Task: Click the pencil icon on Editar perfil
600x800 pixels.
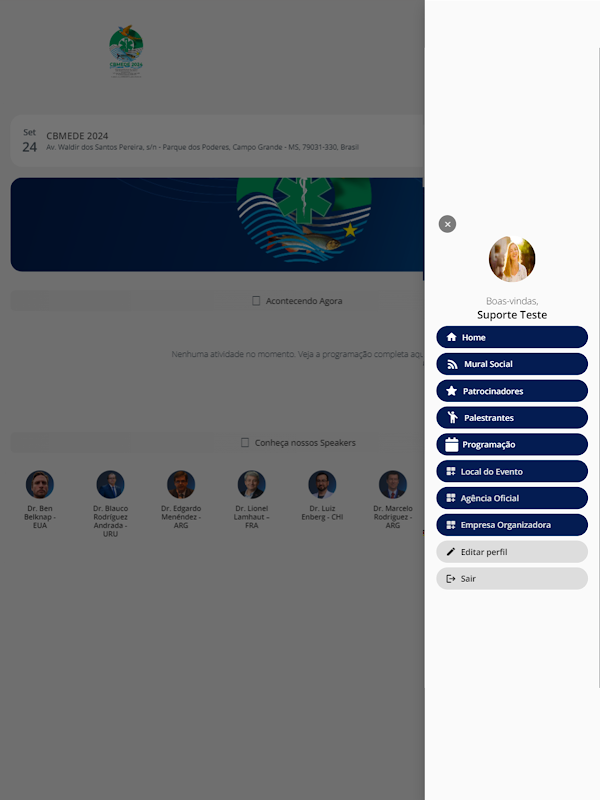Action: 451,552
